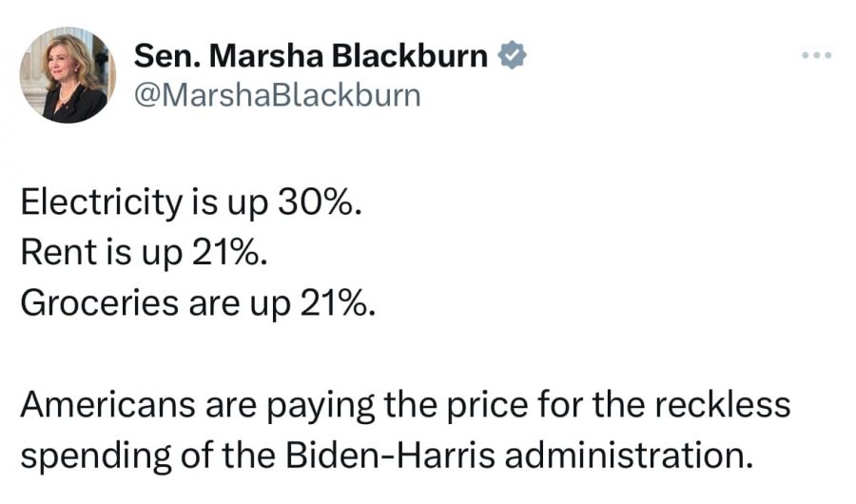Select the "Groceries are up 21%." line
This screenshot has width=856, height=504.
point(198,301)
